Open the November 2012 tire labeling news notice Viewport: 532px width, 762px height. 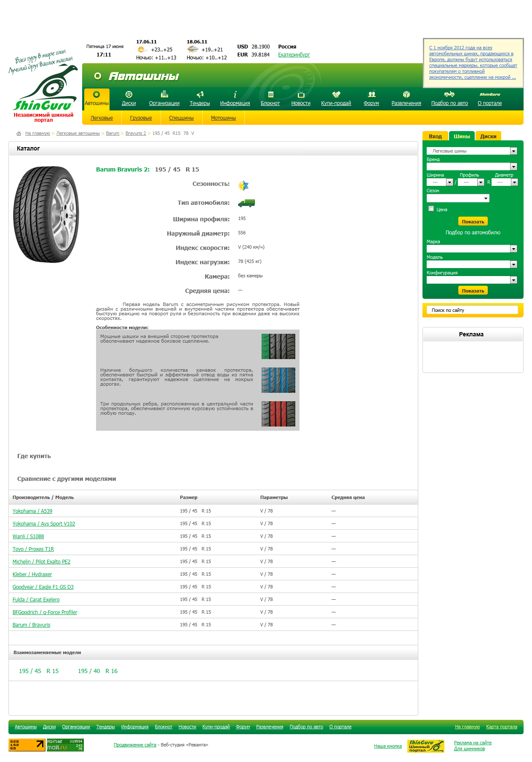473,62
